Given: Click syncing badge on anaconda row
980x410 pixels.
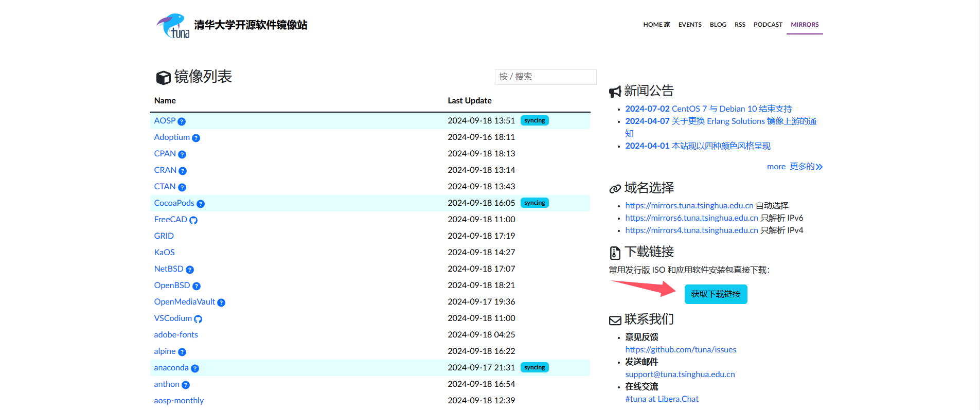Looking at the screenshot, I should tap(534, 367).
